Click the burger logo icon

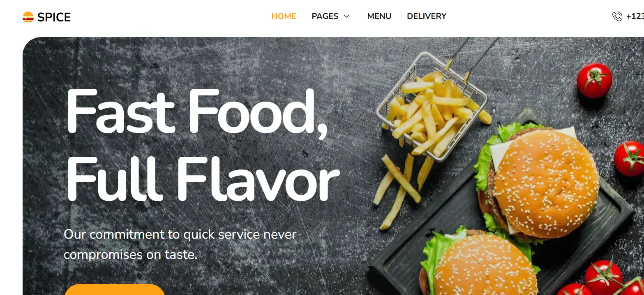[28, 17]
